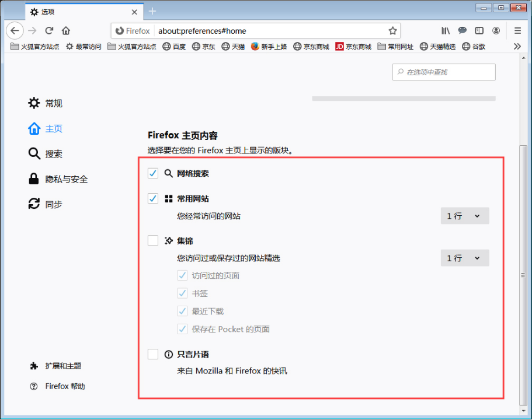Screen dimensions: 532x420
Task: Open the messages speech bubble icon
Action: [462, 31]
